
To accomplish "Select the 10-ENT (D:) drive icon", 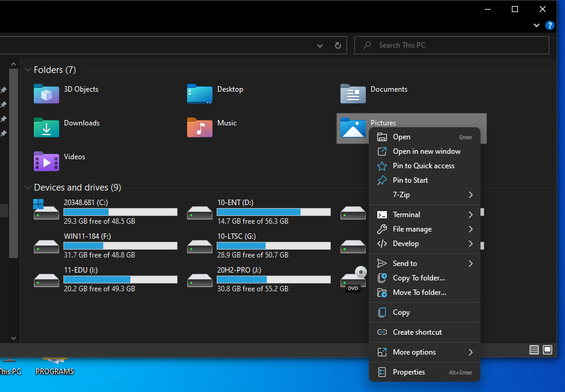I will pyautogui.click(x=200, y=212).
